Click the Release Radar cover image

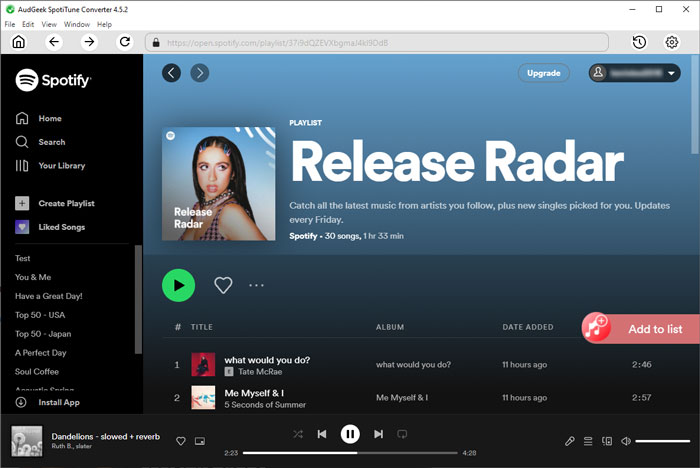pos(219,184)
